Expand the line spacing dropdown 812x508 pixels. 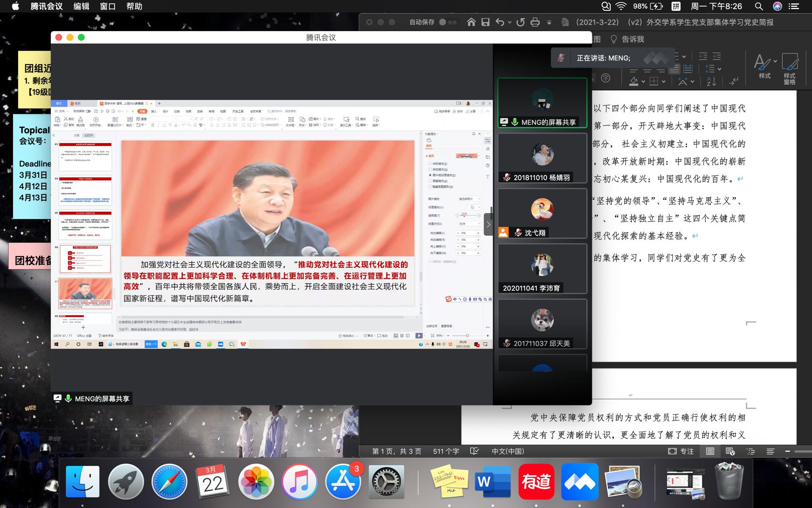719,69
